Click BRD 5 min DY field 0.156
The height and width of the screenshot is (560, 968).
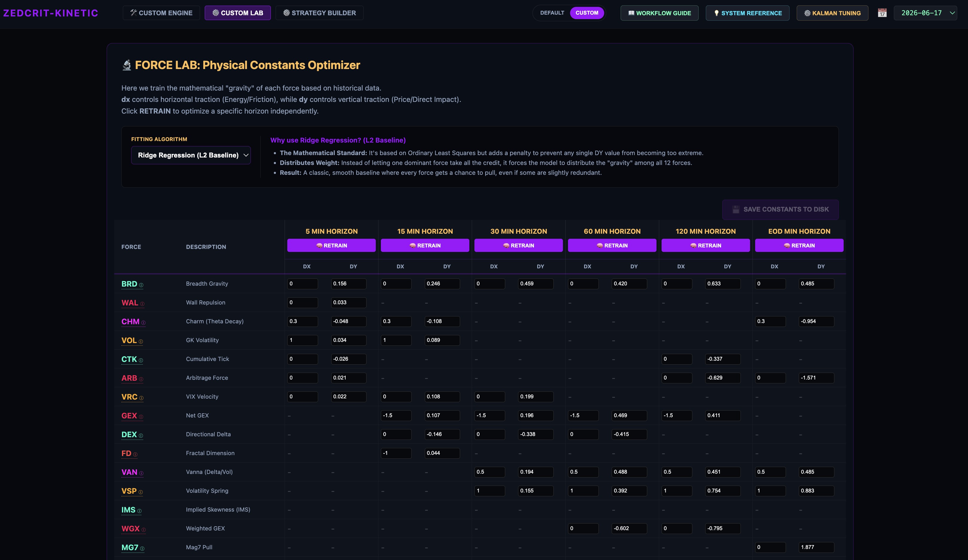(x=348, y=284)
